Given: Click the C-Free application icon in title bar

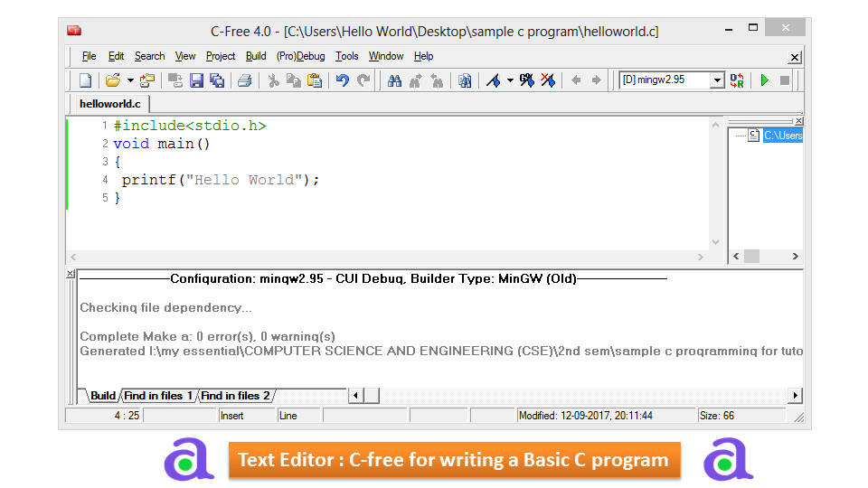Looking at the screenshot, I should coord(74,31).
